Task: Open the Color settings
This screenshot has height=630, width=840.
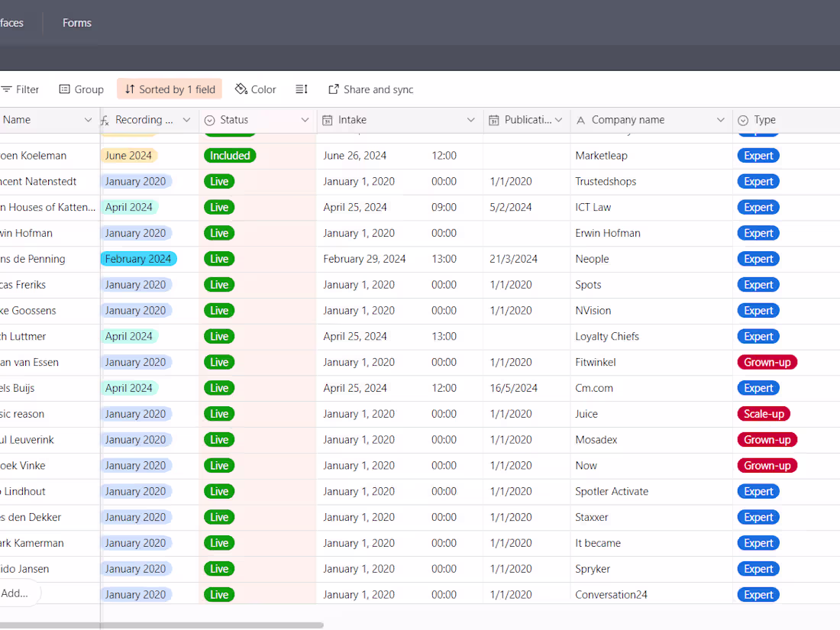Action: point(255,89)
